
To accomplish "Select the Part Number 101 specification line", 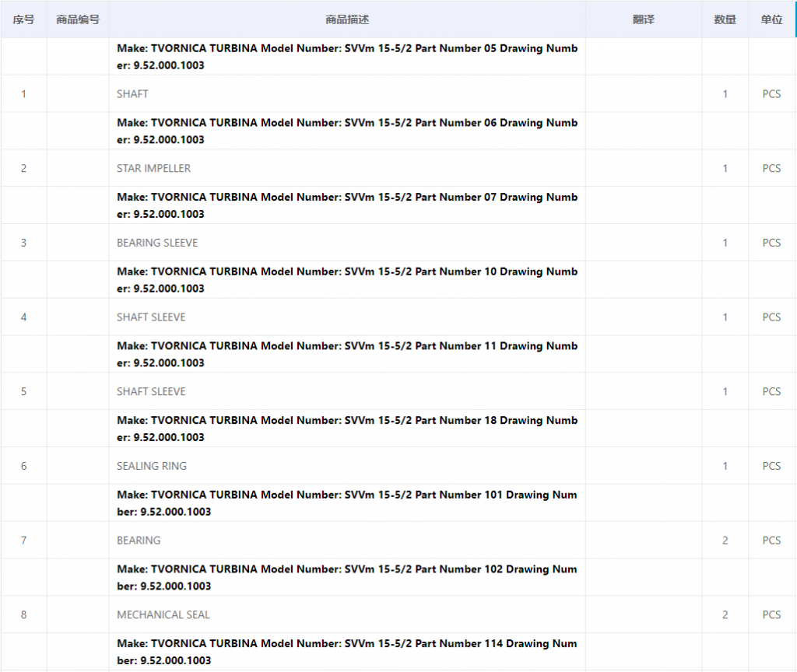I will point(347,503).
